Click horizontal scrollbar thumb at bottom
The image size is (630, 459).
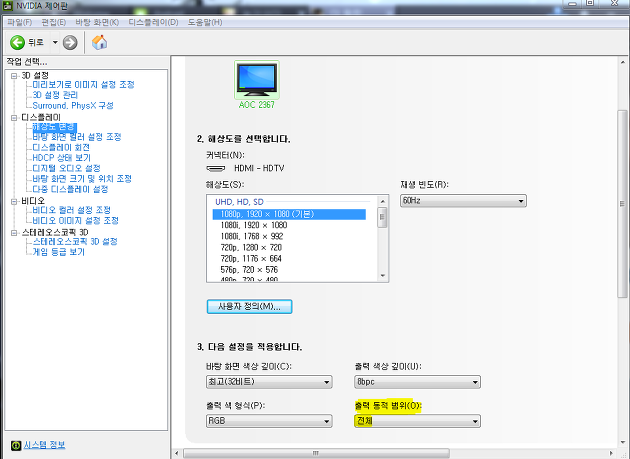tap(316, 453)
